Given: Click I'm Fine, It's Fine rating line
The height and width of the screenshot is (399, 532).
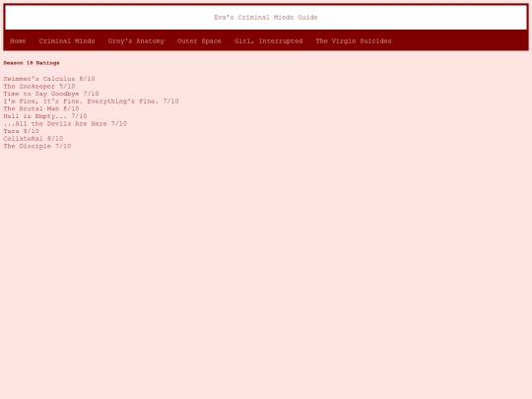Looking at the screenshot, I should [x=91, y=101].
